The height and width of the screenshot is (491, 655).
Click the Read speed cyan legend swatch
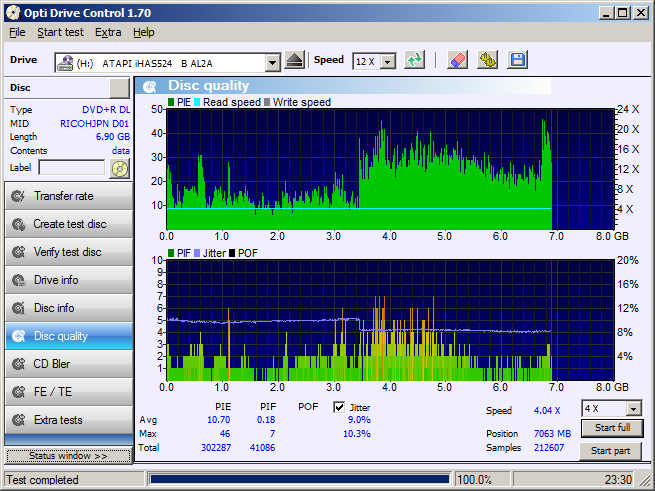[197, 102]
